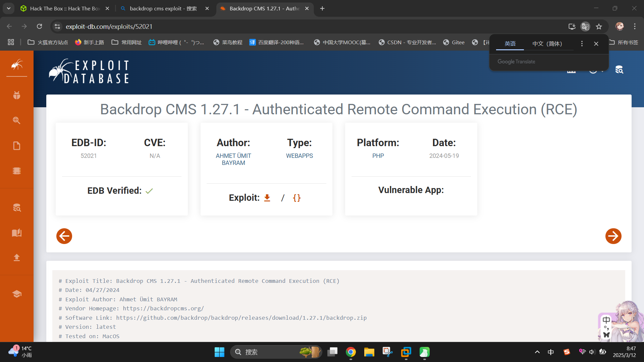Open 菜鸟教程 bookmark
Viewport: 644px width, 362px height.
228,42
